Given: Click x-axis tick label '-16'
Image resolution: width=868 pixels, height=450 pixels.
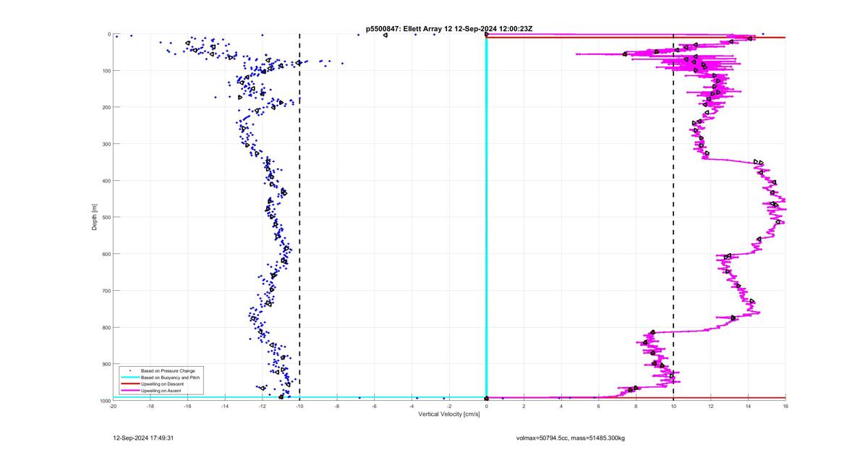Looking at the screenshot, I should [x=187, y=406].
